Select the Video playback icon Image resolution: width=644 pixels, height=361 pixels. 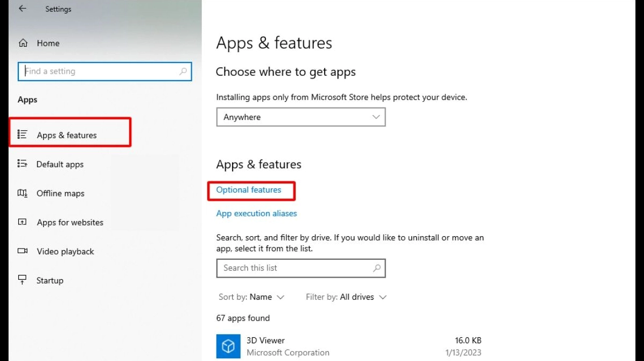pyautogui.click(x=22, y=251)
